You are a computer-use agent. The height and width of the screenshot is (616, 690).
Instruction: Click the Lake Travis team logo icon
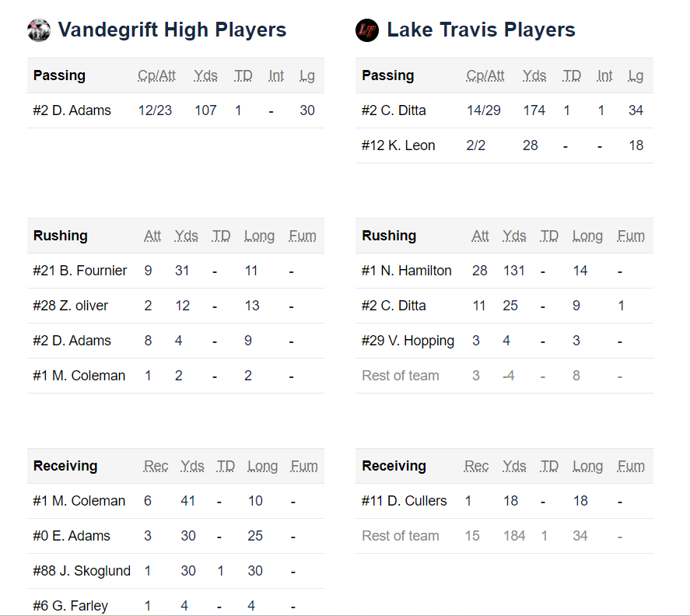[x=367, y=30]
